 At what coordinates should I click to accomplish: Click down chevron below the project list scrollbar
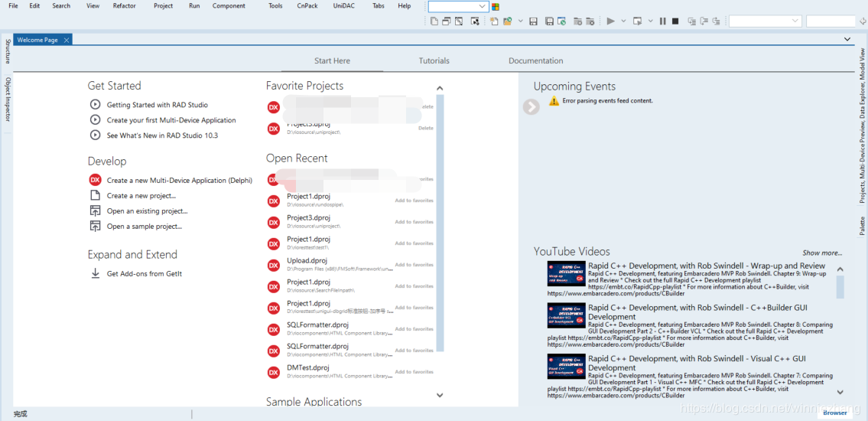tap(440, 395)
